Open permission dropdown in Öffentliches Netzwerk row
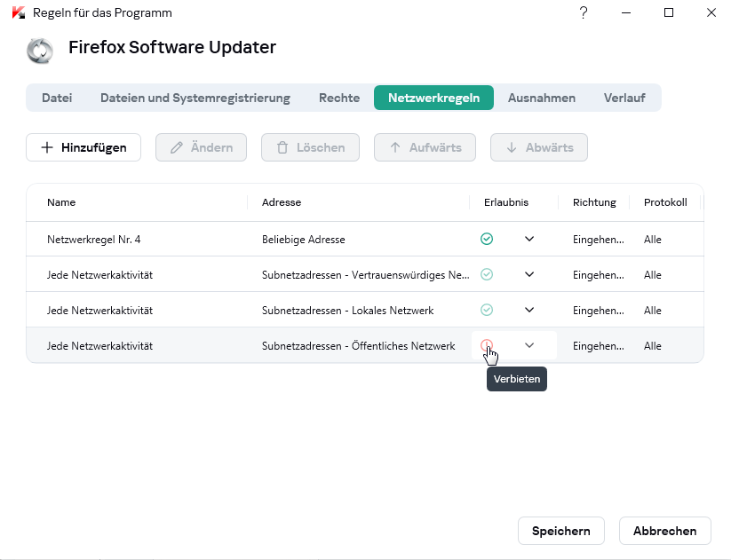The width and height of the screenshot is (731, 560). click(x=529, y=345)
